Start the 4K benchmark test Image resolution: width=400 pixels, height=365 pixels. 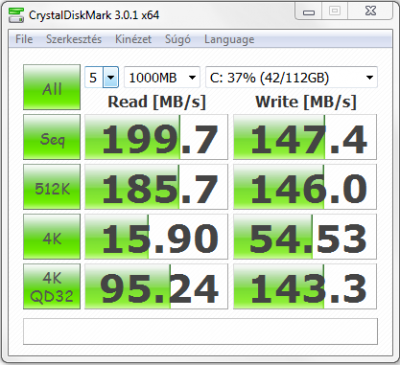pyautogui.click(x=52, y=237)
